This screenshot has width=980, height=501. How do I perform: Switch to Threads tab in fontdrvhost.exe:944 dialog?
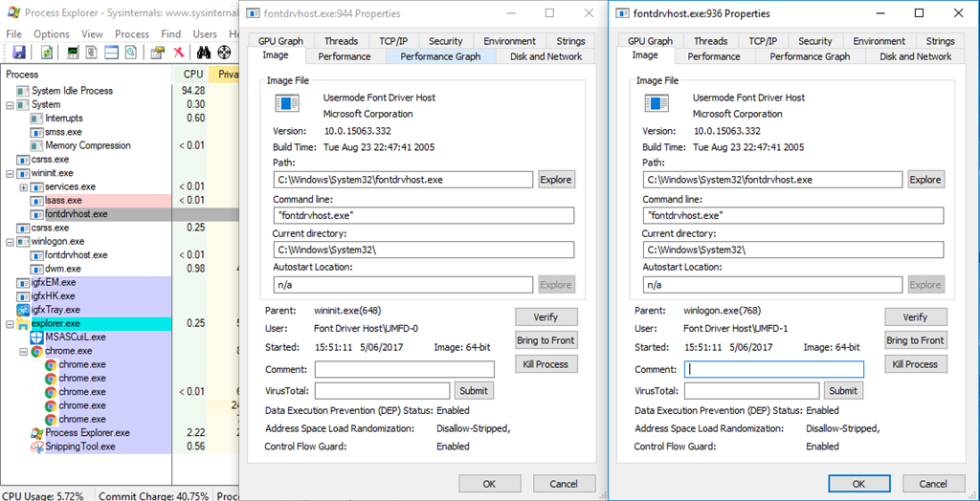(x=341, y=40)
